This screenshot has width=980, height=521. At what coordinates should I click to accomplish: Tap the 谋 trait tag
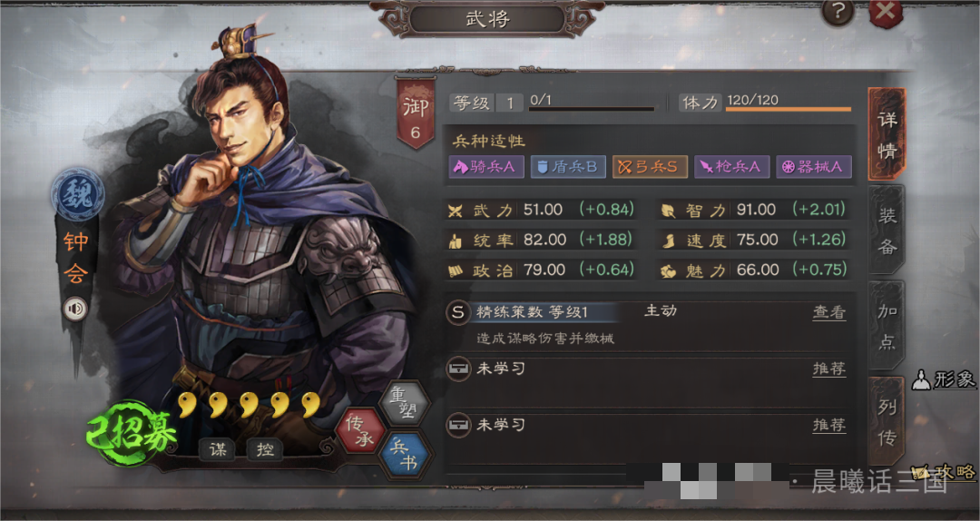[218, 448]
